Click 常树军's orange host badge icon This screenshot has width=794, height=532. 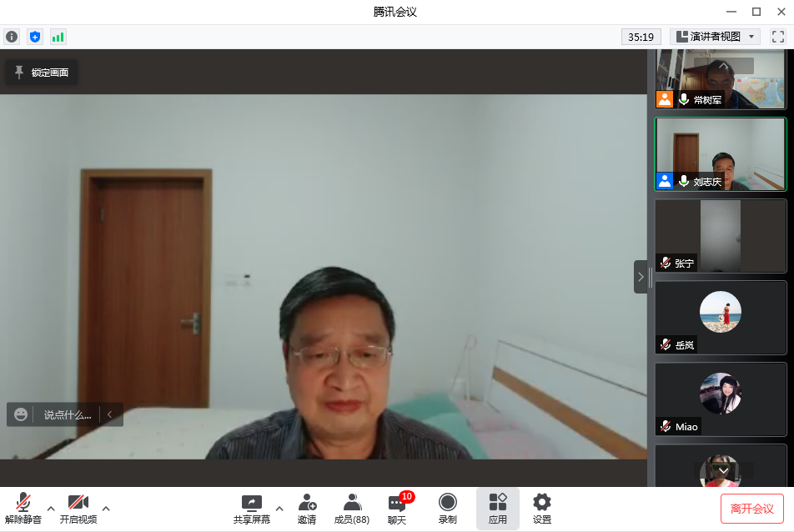pyautogui.click(x=665, y=99)
